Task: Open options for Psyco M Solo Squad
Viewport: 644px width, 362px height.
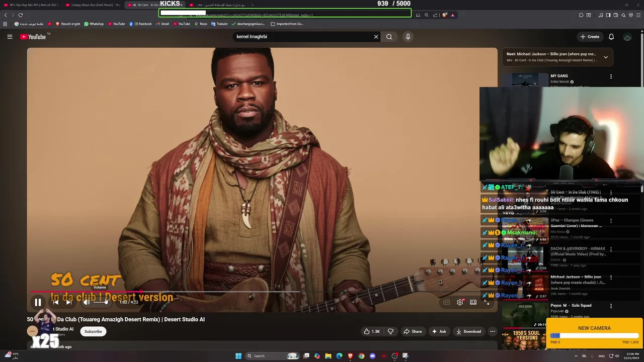Action: (x=611, y=306)
